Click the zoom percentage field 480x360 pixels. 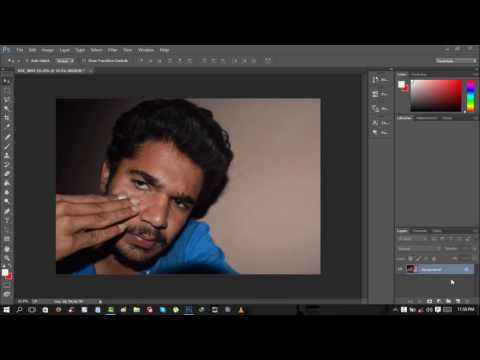pos(23,301)
